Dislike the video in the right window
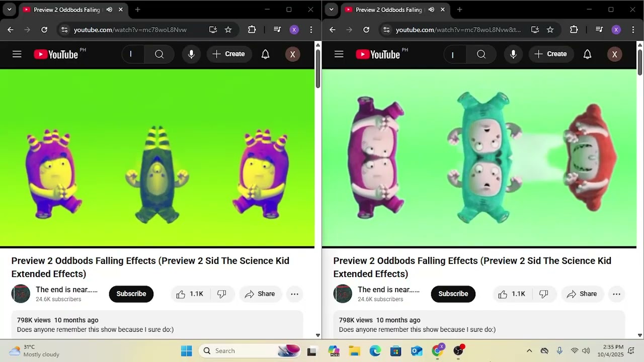The height and width of the screenshot is (362, 644). click(x=544, y=294)
